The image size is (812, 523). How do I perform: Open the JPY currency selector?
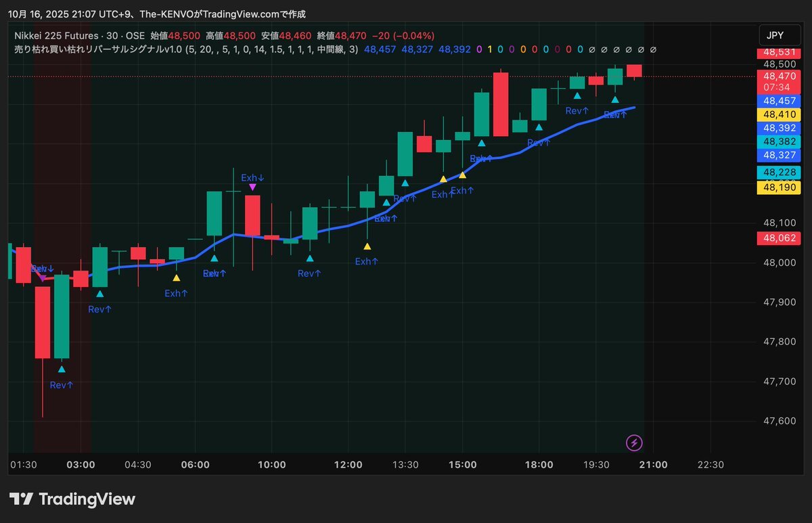tap(777, 35)
